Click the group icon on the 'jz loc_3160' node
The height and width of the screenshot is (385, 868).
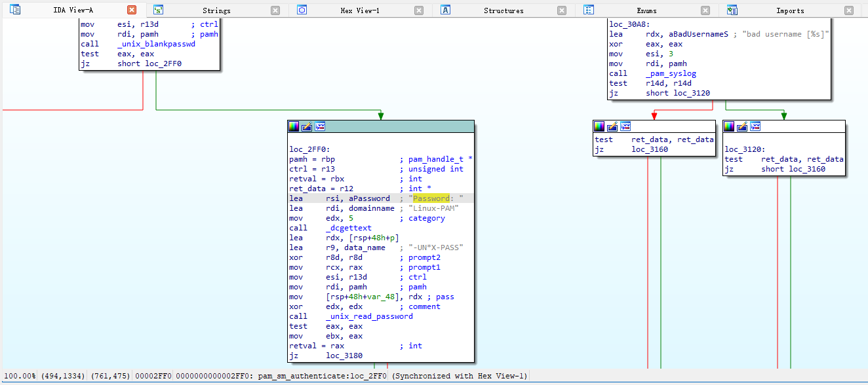tap(625, 126)
